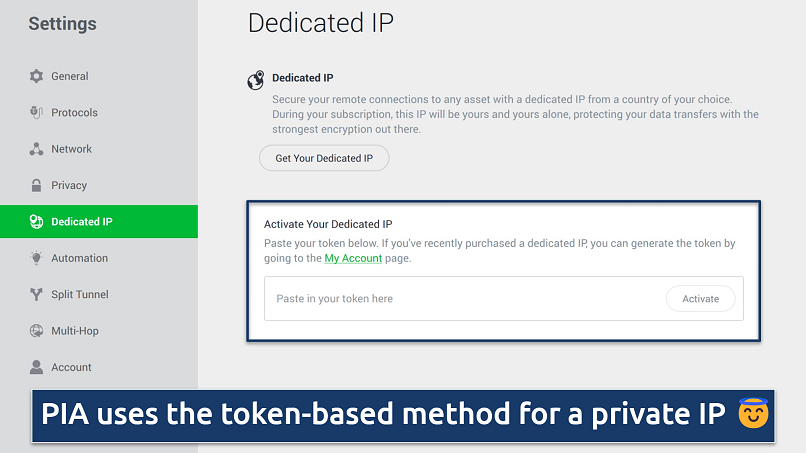
Task: Show the Split Tunnel settings label
Action: pos(80,294)
